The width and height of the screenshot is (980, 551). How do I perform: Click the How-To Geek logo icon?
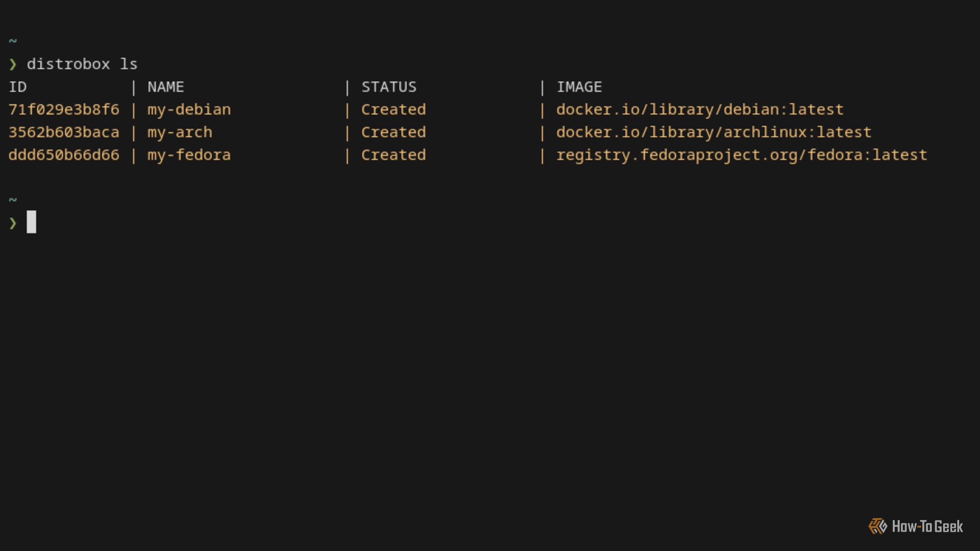pos(878,526)
